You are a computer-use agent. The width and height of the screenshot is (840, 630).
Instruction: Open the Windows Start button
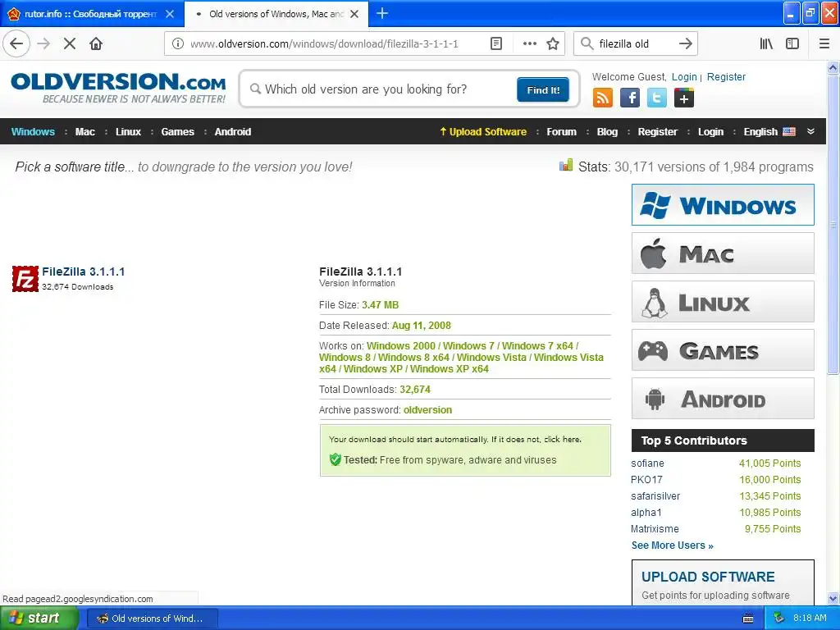(x=39, y=618)
